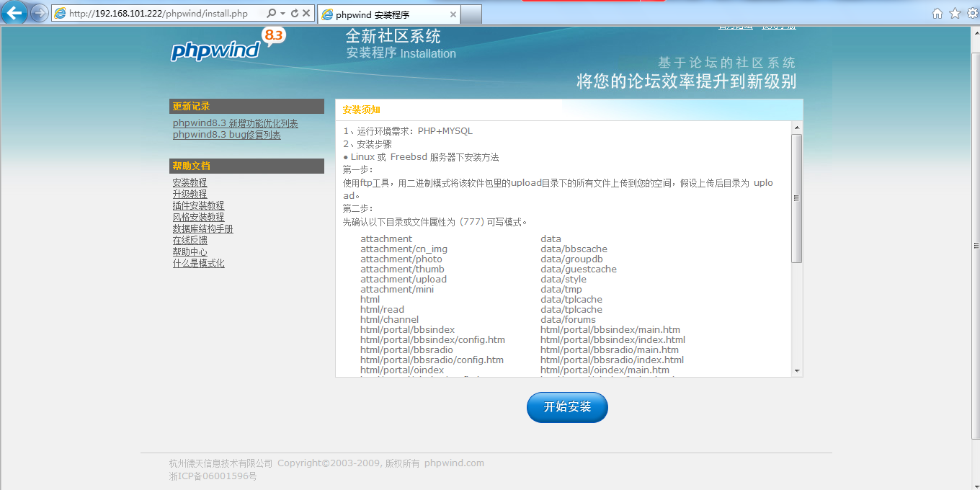
Task: Click the browser Back arrow button
Action: [x=15, y=13]
